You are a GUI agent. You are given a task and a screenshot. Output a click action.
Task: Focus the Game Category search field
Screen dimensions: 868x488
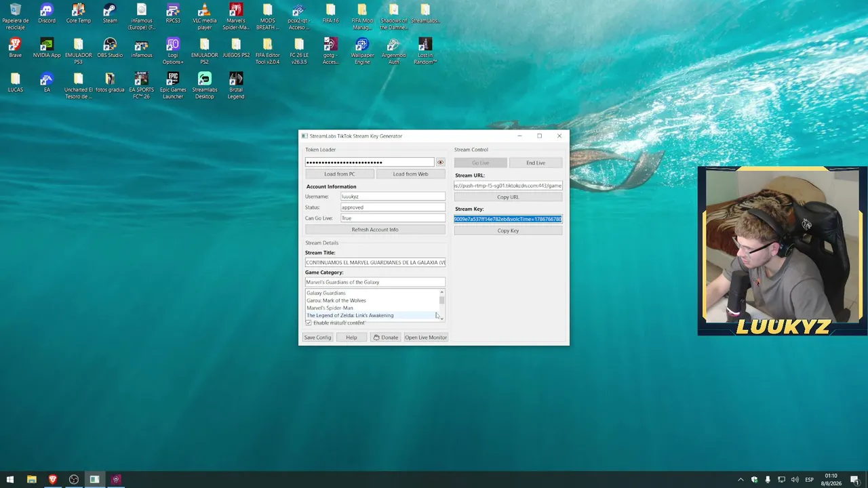pyautogui.click(x=375, y=282)
